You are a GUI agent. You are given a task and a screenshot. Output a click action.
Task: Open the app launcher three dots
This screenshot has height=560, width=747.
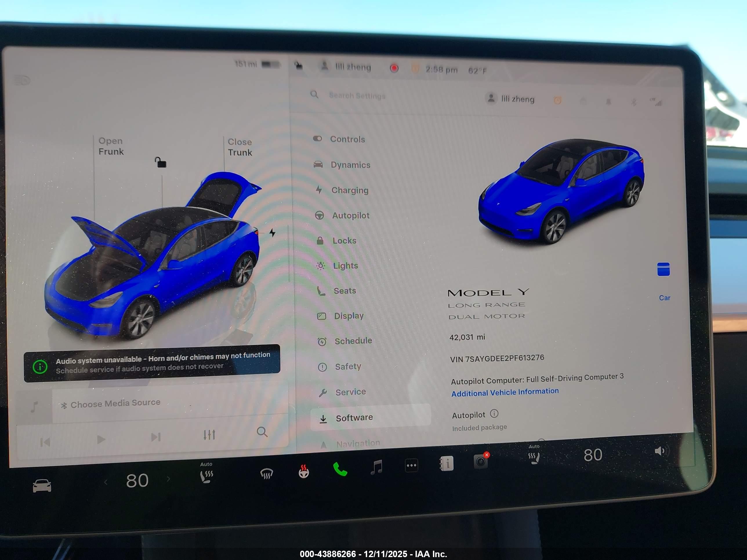point(411,466)
